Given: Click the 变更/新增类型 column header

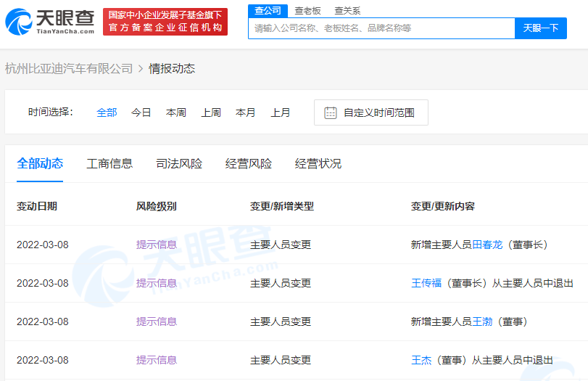Looking at the screenshot, I should coord(281,206).
